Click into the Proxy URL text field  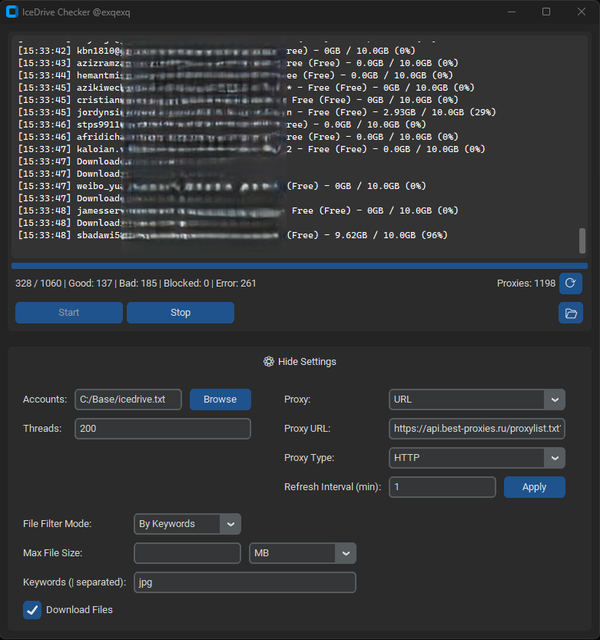point(477,428)
